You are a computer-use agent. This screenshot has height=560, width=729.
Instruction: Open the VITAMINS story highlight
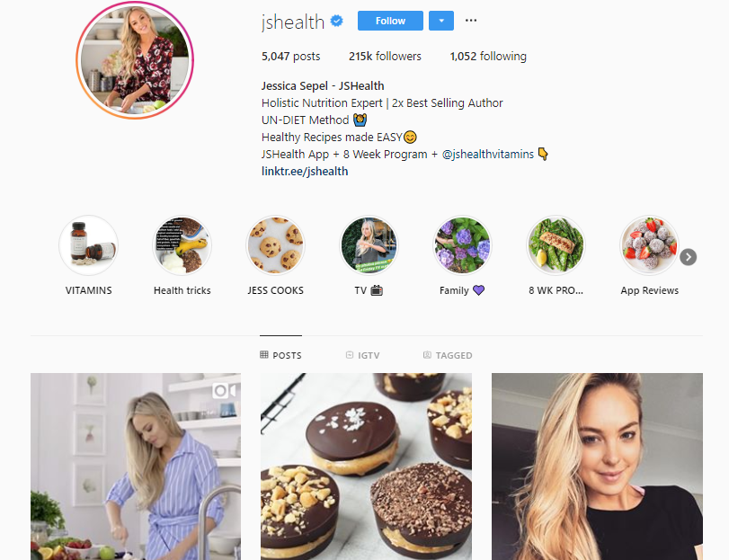pos(88,244)
